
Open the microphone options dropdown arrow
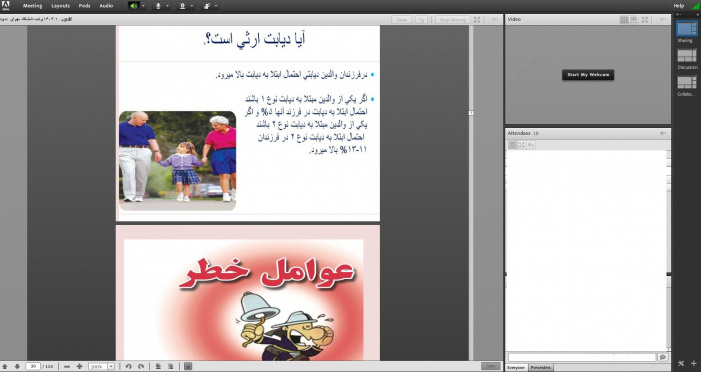(168, 6)
